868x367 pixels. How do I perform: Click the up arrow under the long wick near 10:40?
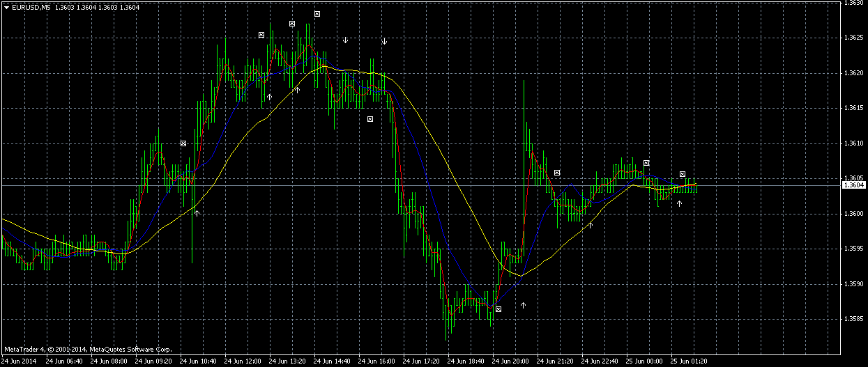coord(197,212)
